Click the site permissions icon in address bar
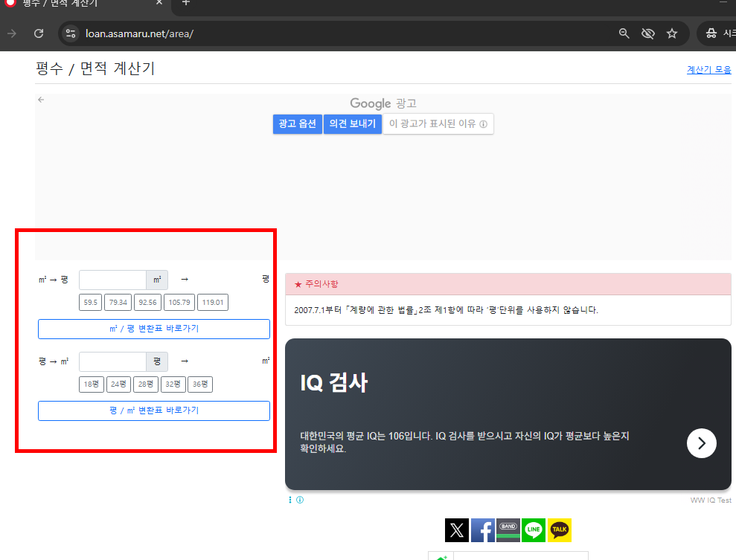Image resolution: width=736 pixels, height=560 pixels. (x=70, y=33)
